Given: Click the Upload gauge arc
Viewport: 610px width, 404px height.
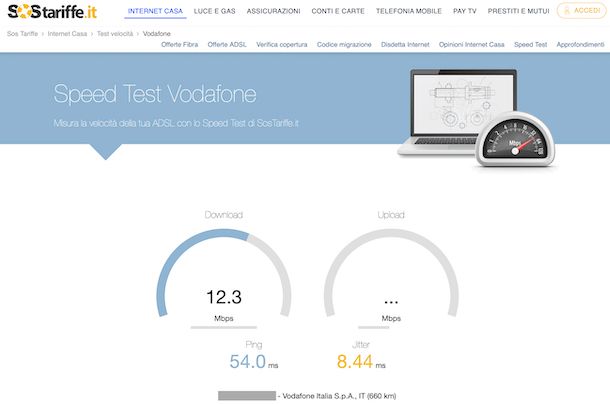Looking at the screenshot, I should [x=391, y=272].
